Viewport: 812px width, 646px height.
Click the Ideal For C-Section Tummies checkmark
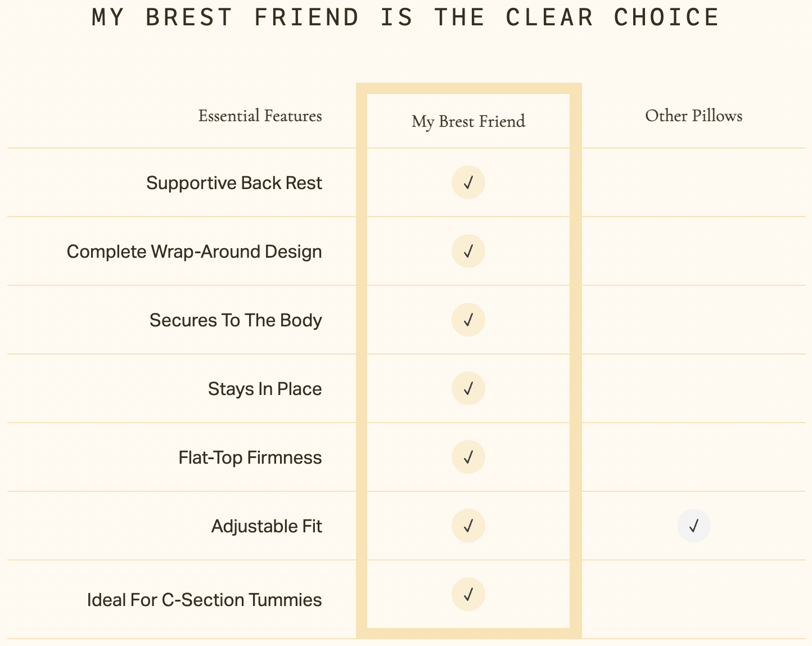point(468,594)
